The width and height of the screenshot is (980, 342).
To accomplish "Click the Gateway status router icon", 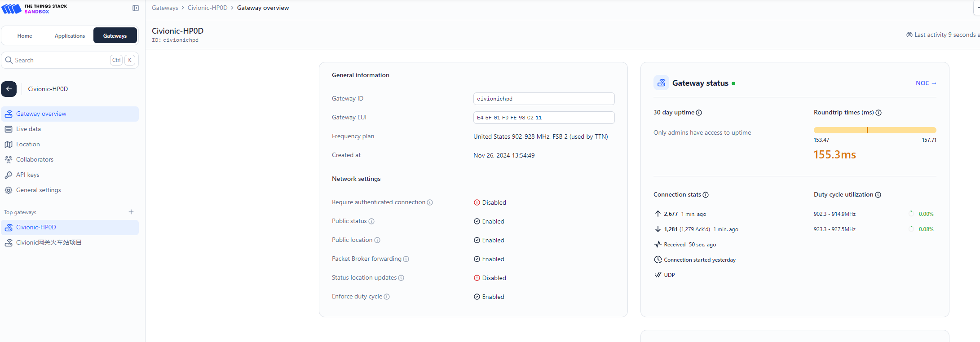I will (x=661, y=83).
